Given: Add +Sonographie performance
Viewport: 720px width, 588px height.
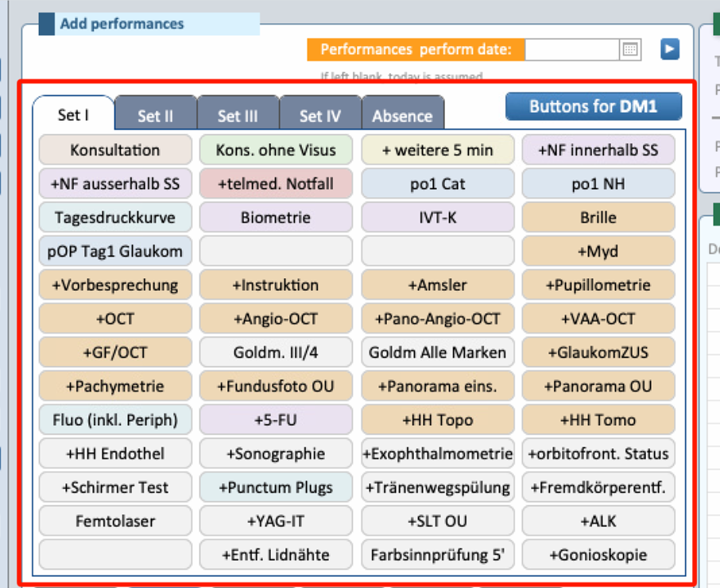Looking at the screenshot, I should (276, 454).
